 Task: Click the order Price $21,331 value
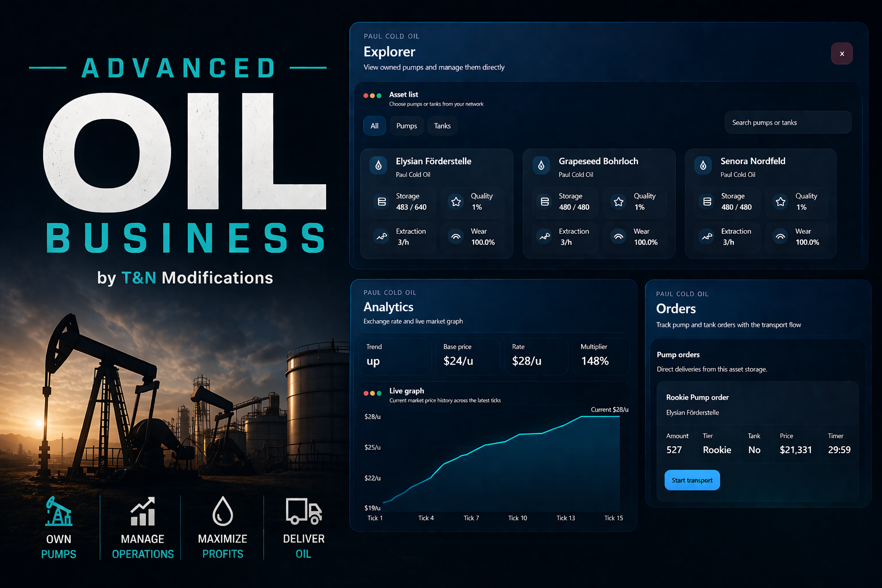pyautogui.click(x=796, y=450)
